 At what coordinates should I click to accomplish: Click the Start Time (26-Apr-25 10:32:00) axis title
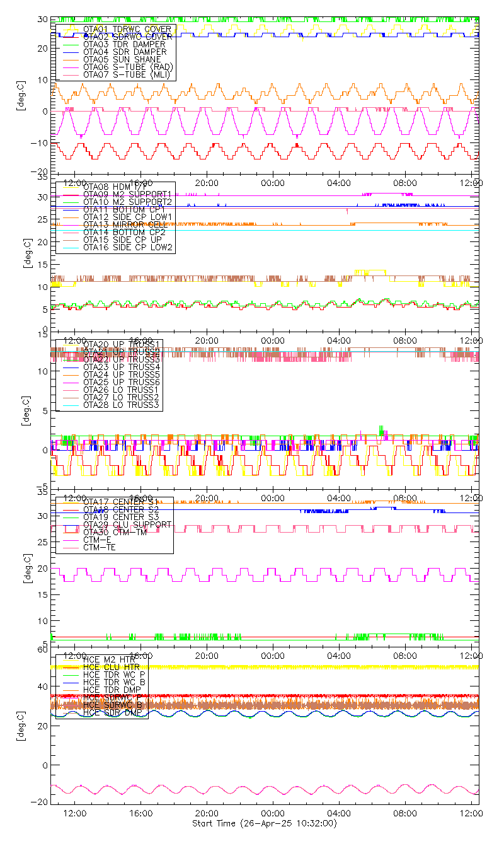[x=265, y=823]
